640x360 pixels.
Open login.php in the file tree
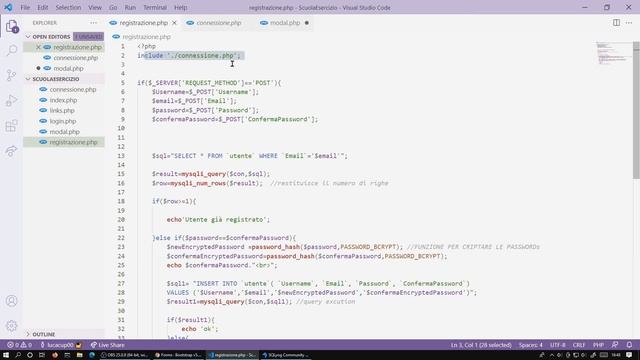click(x=63, y=121)
